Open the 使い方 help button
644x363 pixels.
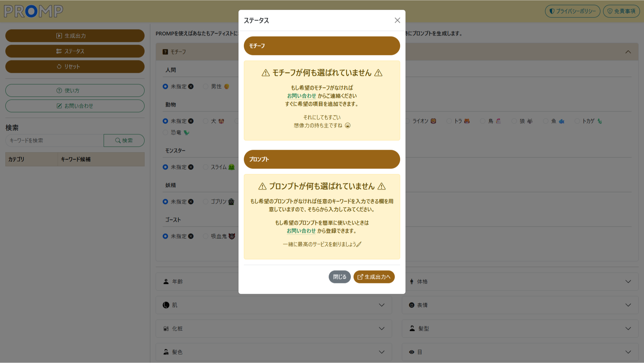click(75, 91)
